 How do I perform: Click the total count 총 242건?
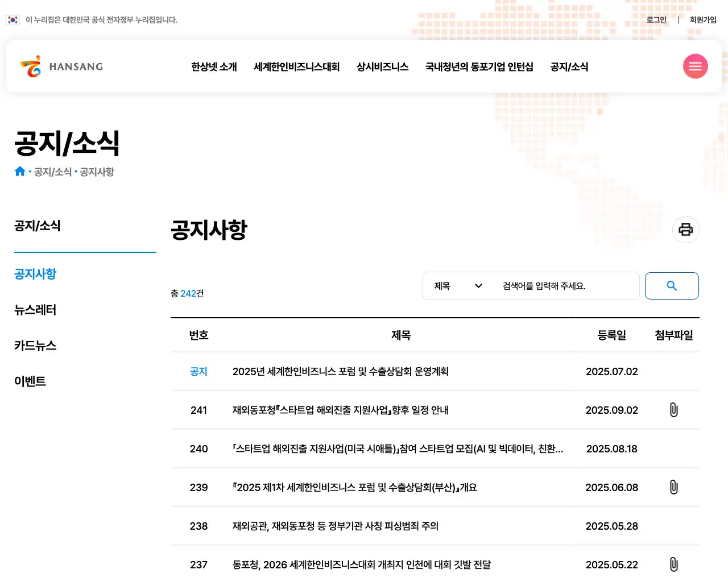coord(187,293)
